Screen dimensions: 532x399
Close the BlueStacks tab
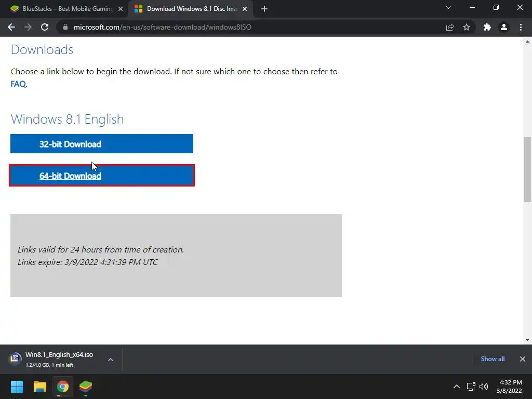tap(121, 9)
